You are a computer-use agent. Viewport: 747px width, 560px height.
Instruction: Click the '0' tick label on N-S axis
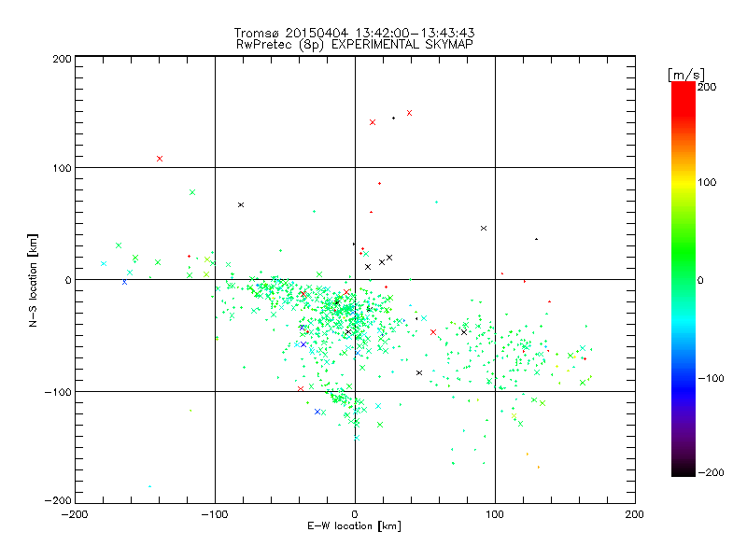[68, 280]
